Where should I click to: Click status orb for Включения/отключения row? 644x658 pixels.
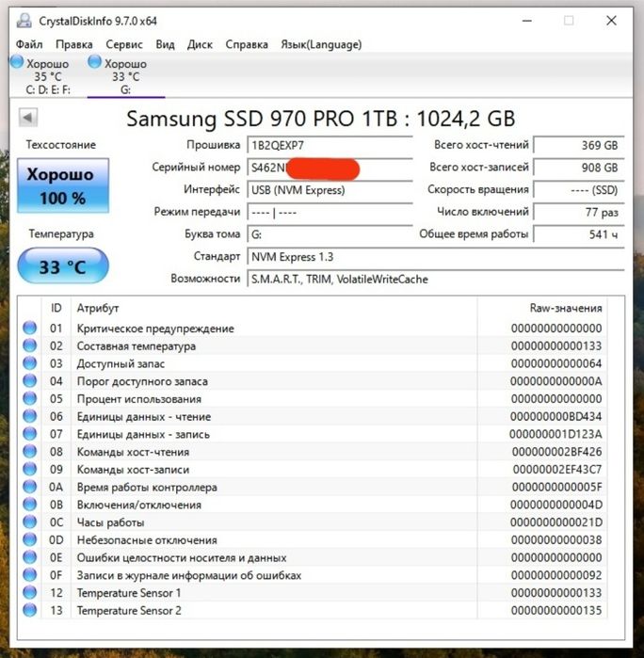(30, 504)
